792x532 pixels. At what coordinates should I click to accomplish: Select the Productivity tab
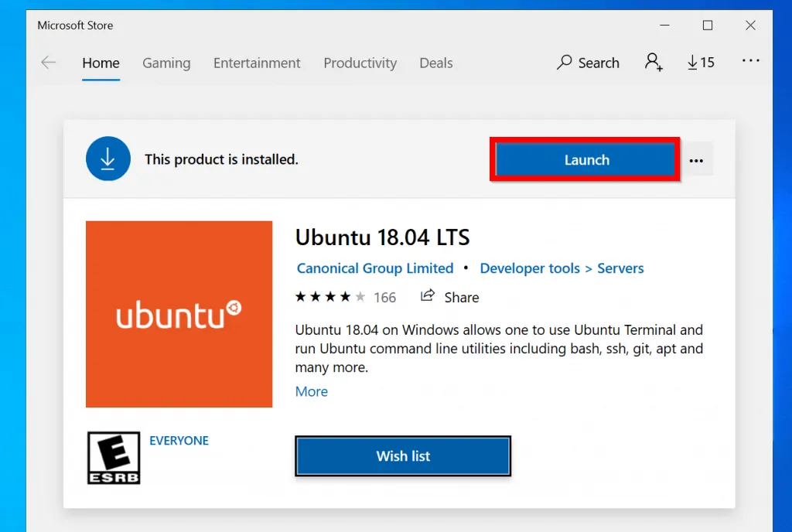[x=360, y=63]
